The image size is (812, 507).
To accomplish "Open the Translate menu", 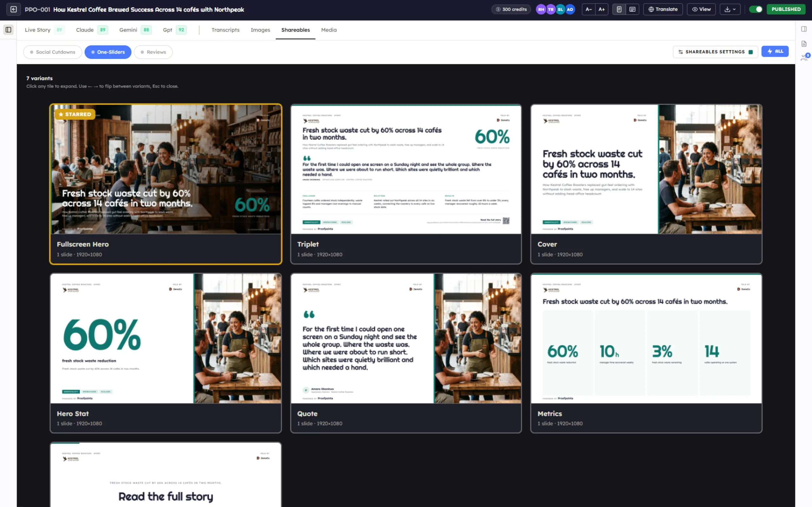I will [663, 10].
